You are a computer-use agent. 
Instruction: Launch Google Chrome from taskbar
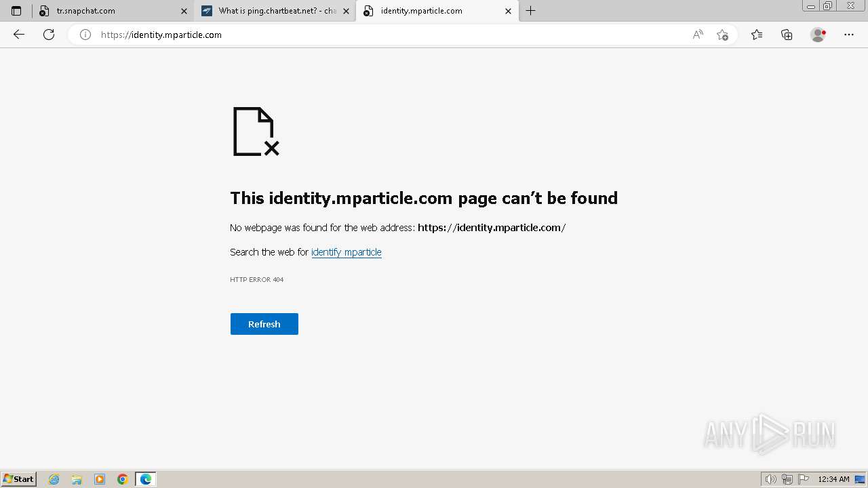click(123, 479)
